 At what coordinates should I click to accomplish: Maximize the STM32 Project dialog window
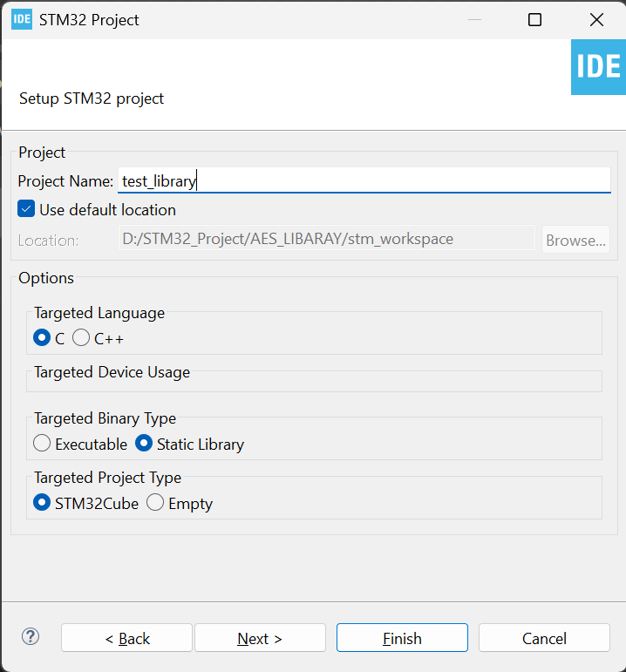[534, 19]
